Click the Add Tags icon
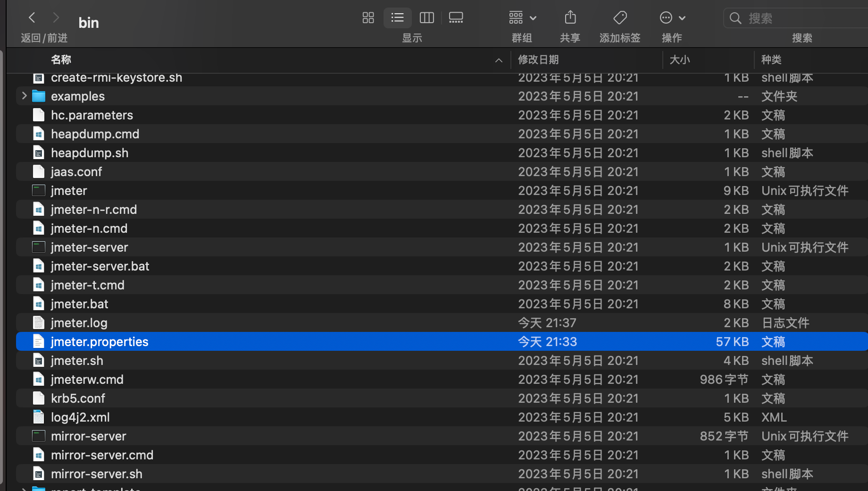868x491 pixels. coord(620,18)
